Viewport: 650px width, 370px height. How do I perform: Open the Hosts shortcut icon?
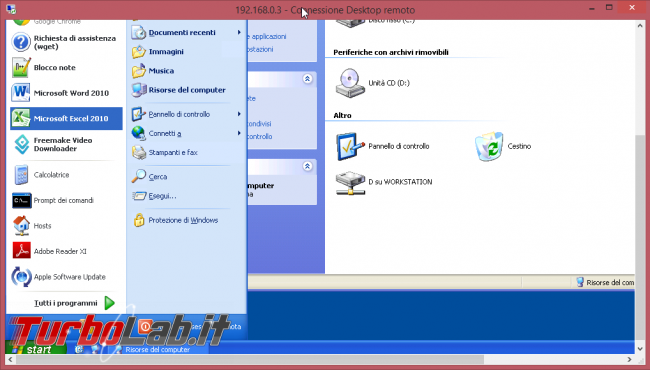(22, 226)
